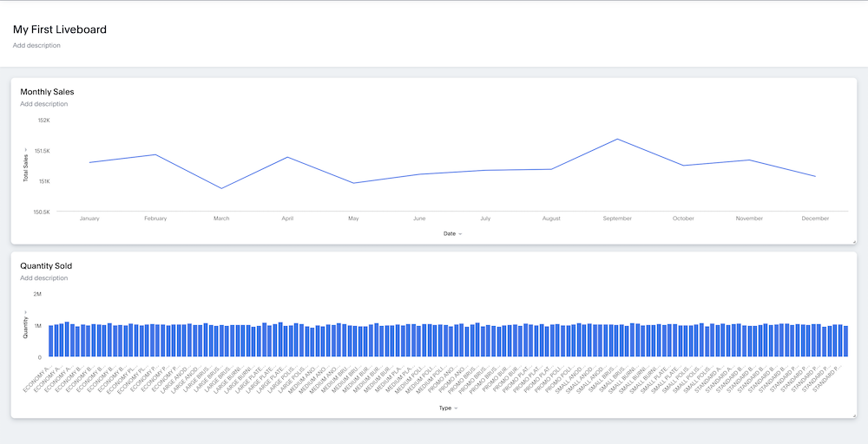Click the resize handle on Monthly Sales card
Screen dimensions: 868x444
point(854,241)
